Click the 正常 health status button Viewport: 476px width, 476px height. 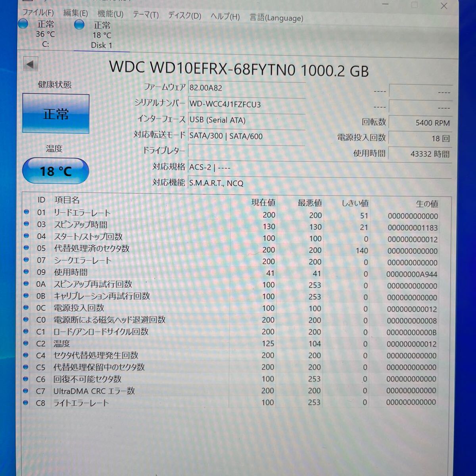click(56, 114)
